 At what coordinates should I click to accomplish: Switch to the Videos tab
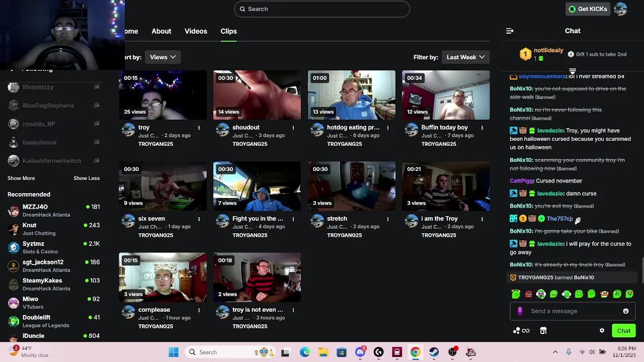tap(196, 31)
